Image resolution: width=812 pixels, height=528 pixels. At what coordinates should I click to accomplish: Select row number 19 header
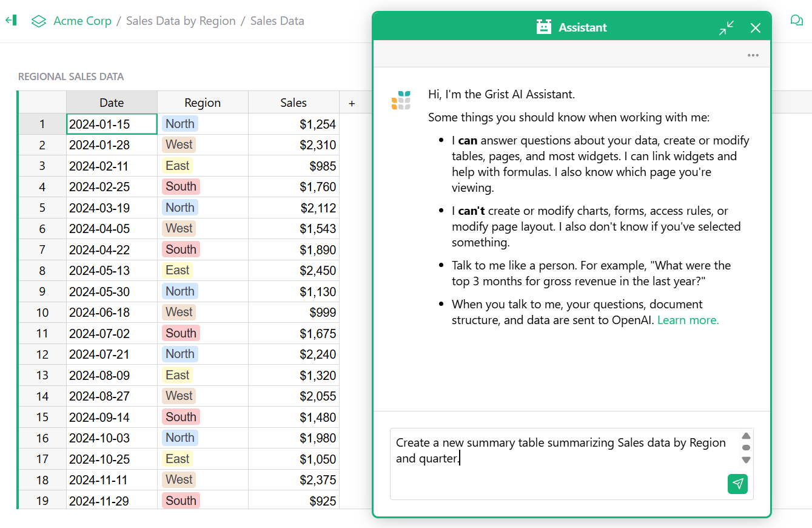point(42,501)
